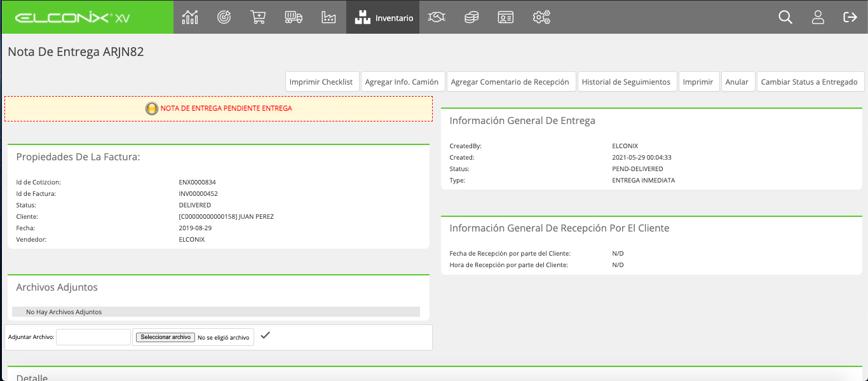Click the quotation ID ENX0000834
Image resolution: width=868 pixels, height=381 pixels.
198,182
